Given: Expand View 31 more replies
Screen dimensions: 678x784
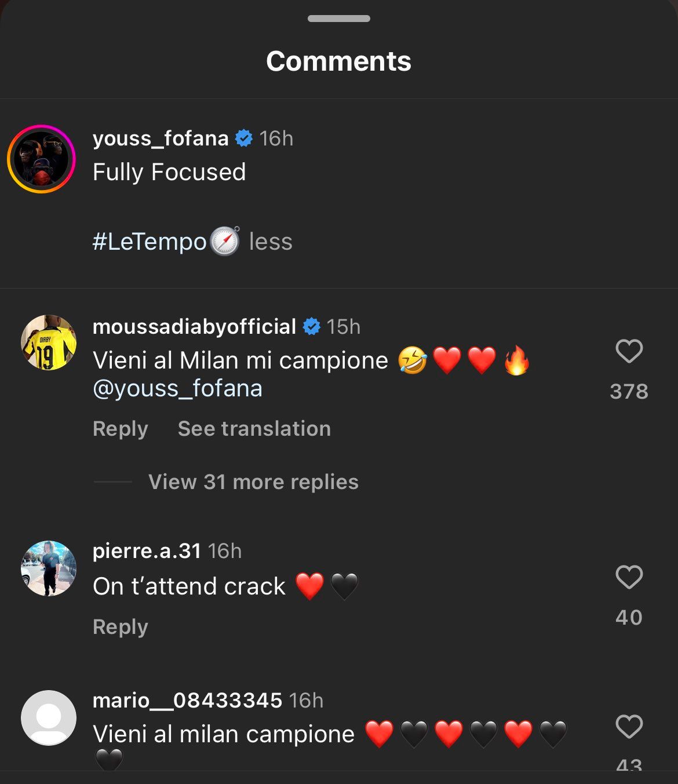Looking at the screenshot, I should [252, 482].
